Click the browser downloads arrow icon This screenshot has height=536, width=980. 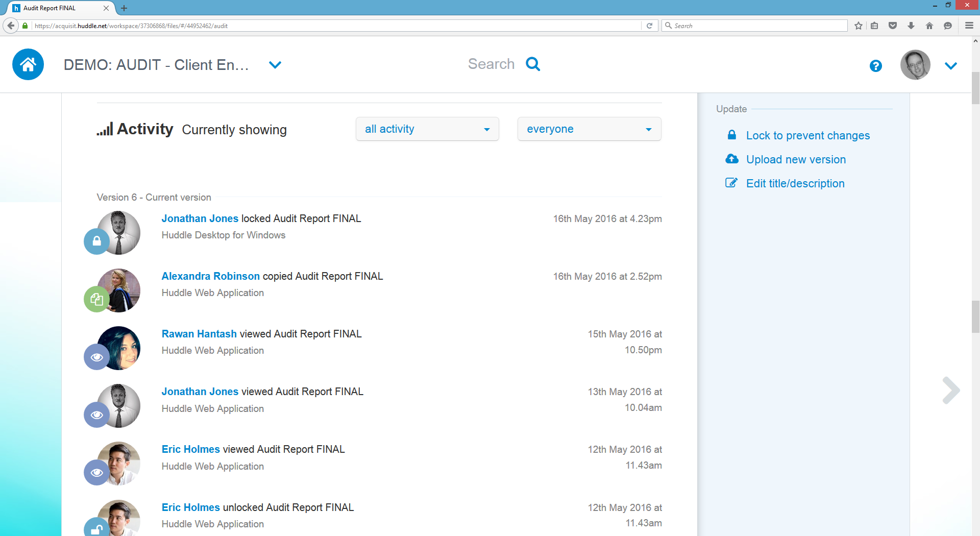(x=911, y=26)
